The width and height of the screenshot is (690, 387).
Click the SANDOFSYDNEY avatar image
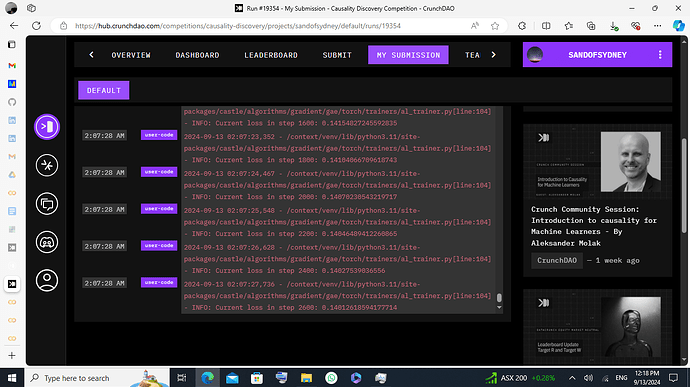(x=535, y=55)
